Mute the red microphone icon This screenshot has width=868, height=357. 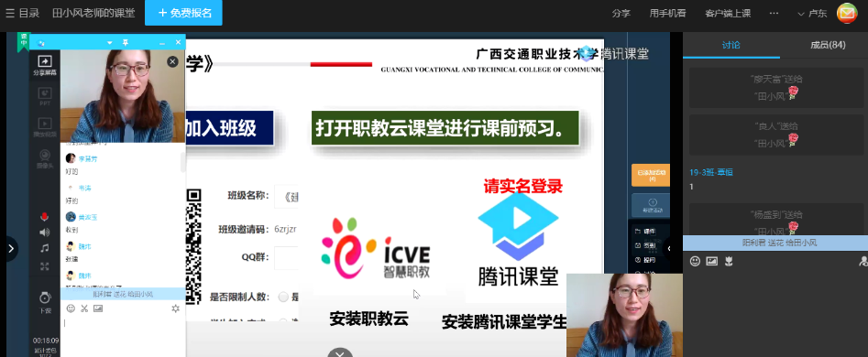[45, 217]
